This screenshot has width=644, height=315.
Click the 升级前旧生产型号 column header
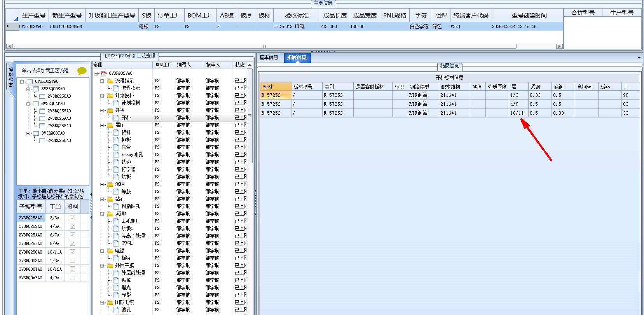[112, 16]
